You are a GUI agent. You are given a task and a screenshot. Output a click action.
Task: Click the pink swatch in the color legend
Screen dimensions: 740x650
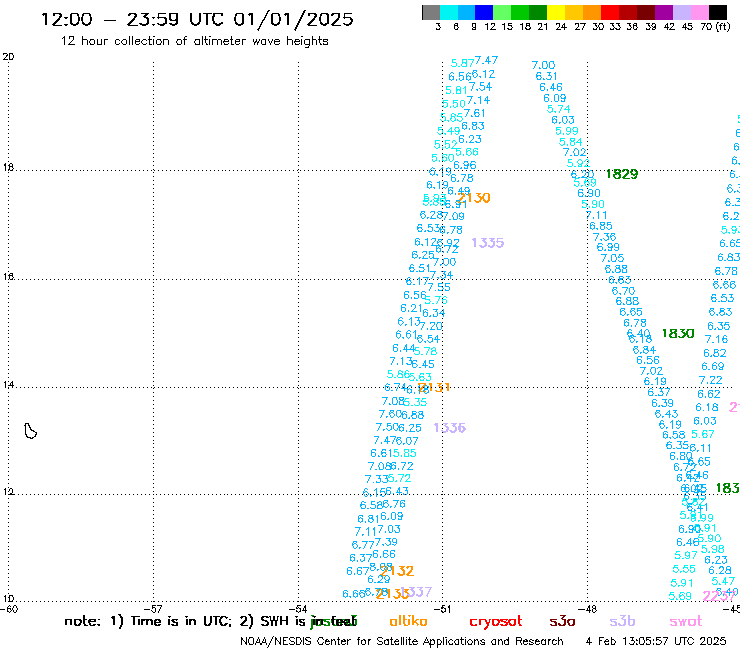pos(699,12)
